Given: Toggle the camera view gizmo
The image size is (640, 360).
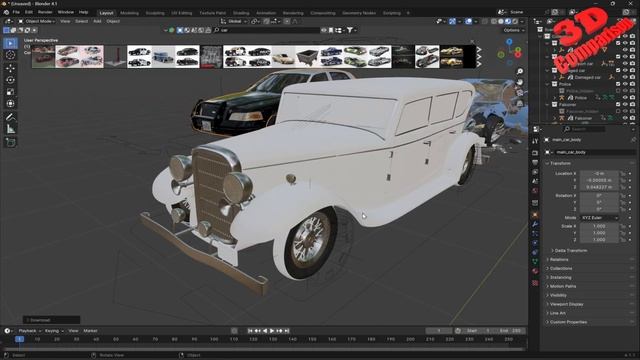Looking at the screenshot, I should click(x=520, y=93).
